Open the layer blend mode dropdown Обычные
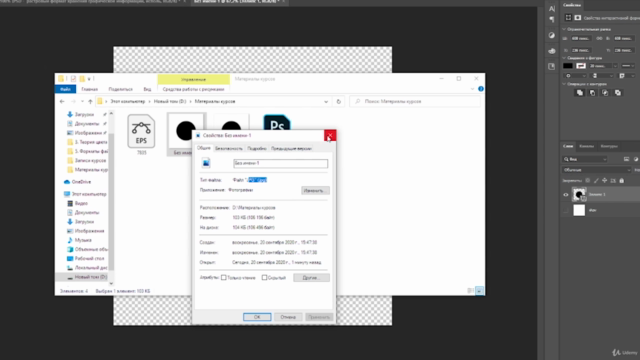640x360 pixels. [596, 170]
